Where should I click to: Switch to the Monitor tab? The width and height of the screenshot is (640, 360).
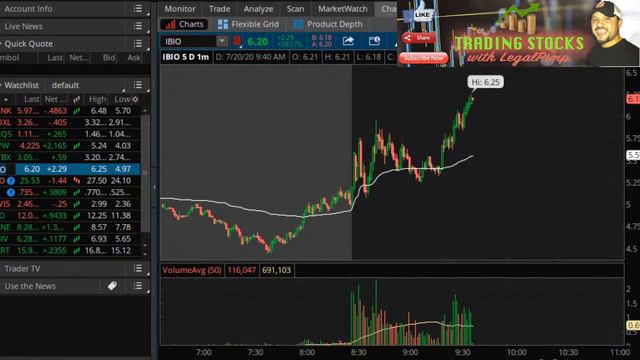pyautogui.click(x=180, y=9)
